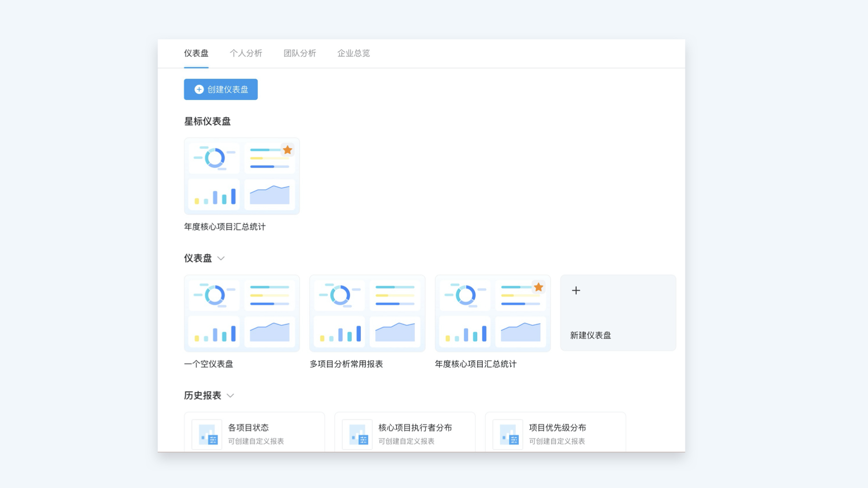
Task: Click the 项目优先级分布 report icon
Action: click(508, 434)
